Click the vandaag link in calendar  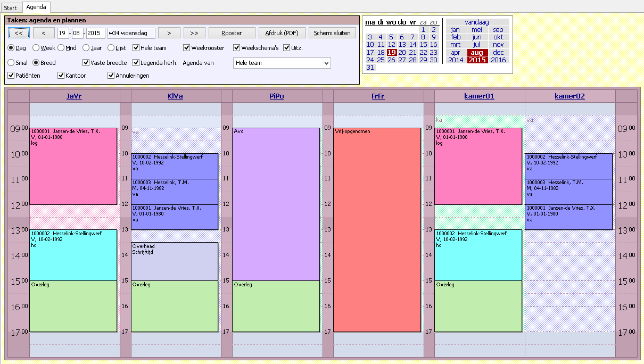click(x=476, y=22)
